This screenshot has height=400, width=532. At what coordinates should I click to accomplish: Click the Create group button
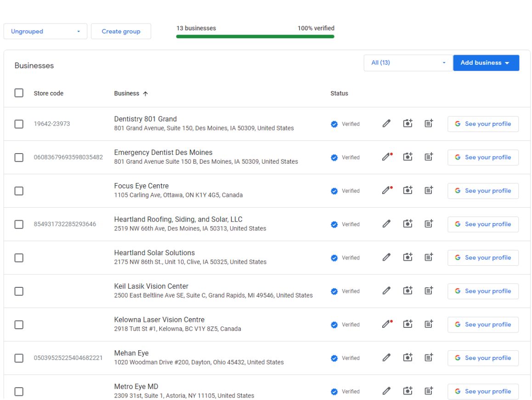point(121,31)
